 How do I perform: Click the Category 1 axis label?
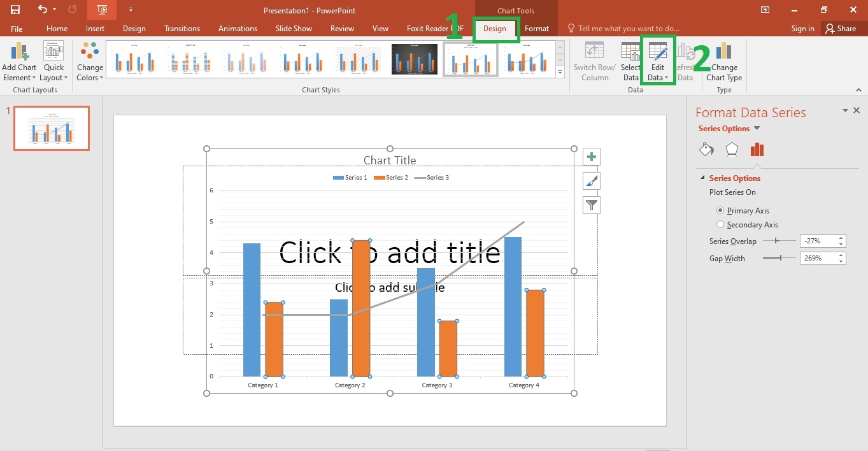point(263,385)
